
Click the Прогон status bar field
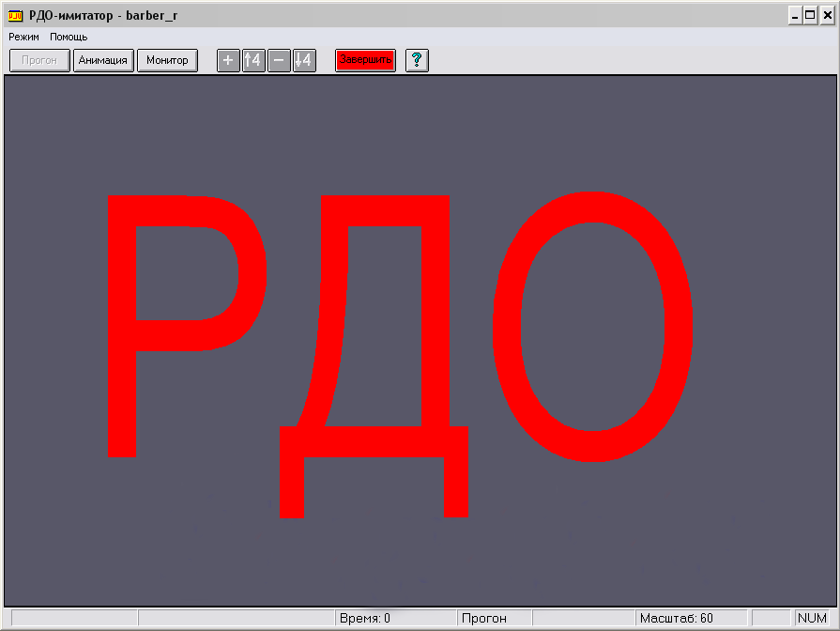pyautogui.click(x=495, y=618)
